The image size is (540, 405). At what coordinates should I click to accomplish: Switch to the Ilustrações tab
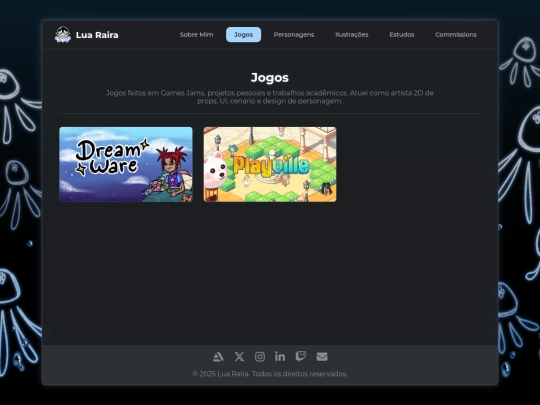pyautogui.click(x=352, y=34)
